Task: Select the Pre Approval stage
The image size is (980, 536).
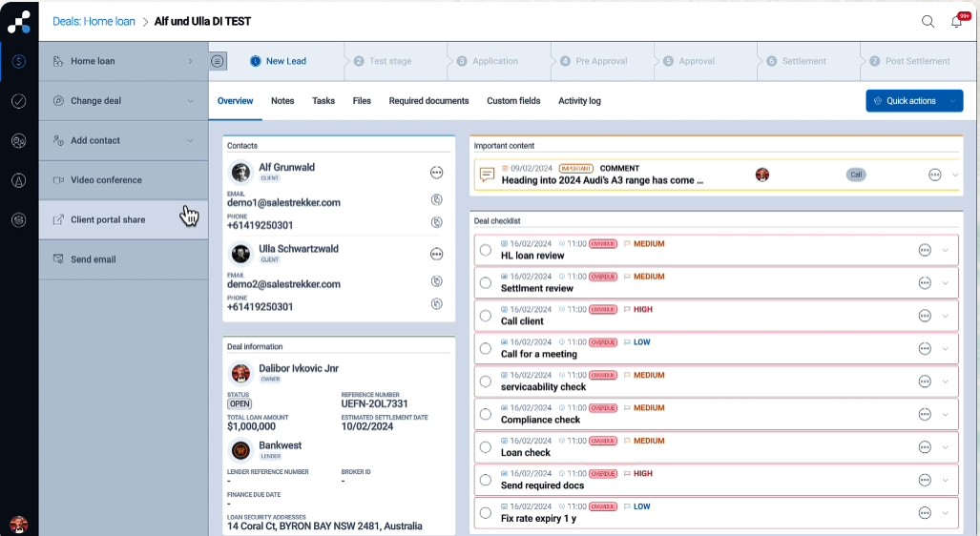Action: (600, 61)
